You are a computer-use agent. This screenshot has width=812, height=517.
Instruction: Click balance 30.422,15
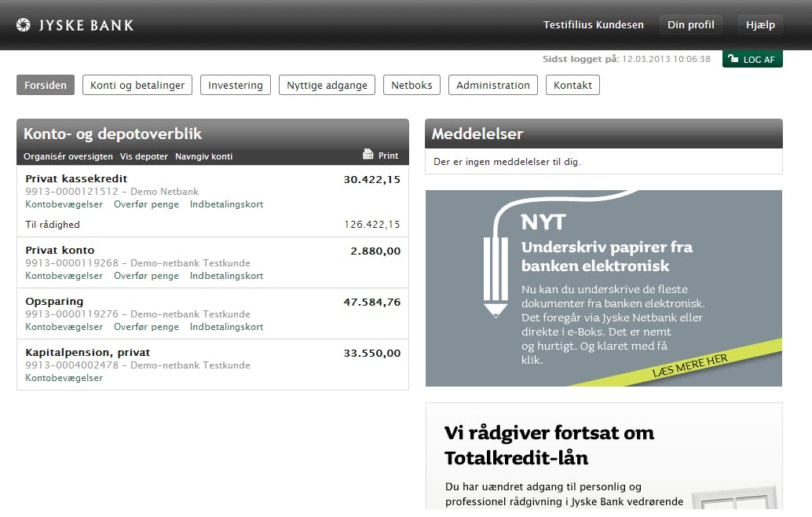371,180
